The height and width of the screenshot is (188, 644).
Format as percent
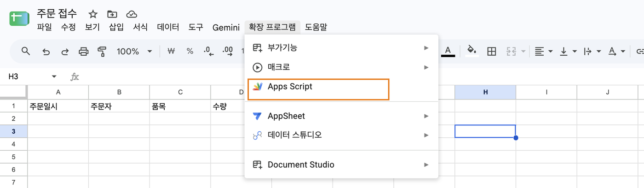[190, 51]
